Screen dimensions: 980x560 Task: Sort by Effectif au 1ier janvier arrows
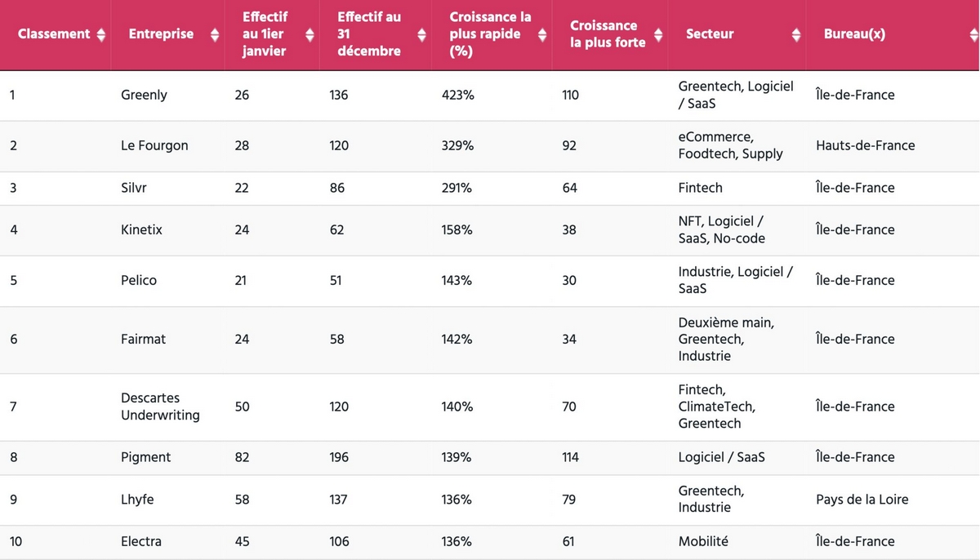tap(310, 34)
